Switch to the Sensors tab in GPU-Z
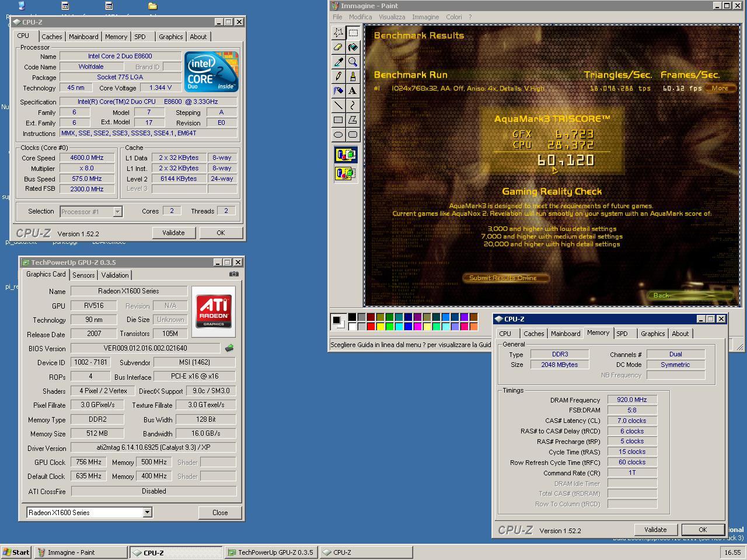This screenshot has width=747, height=560. pyautogui.click(x=83, y=275)
